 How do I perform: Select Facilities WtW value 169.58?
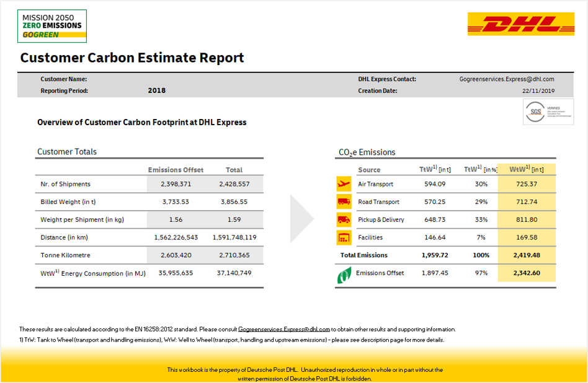click(x=527, y=237)
